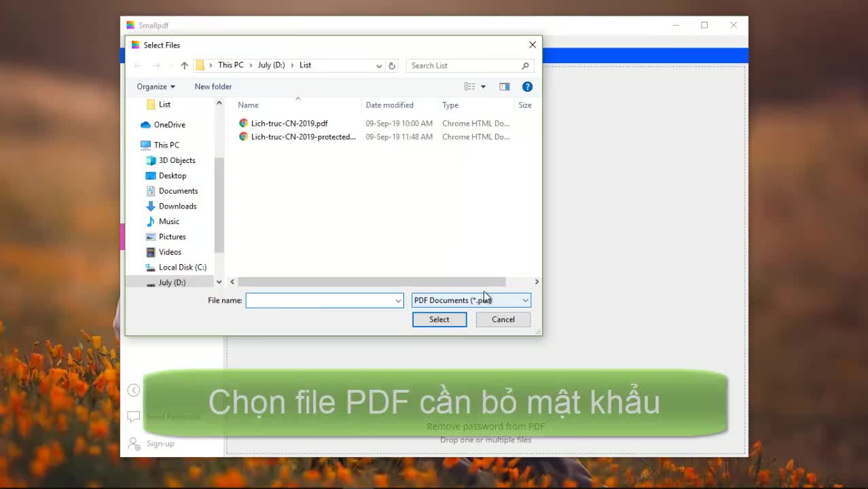Click List in address breadcrumb
Screen dimensions: 868x489
(x=305, y=65)
